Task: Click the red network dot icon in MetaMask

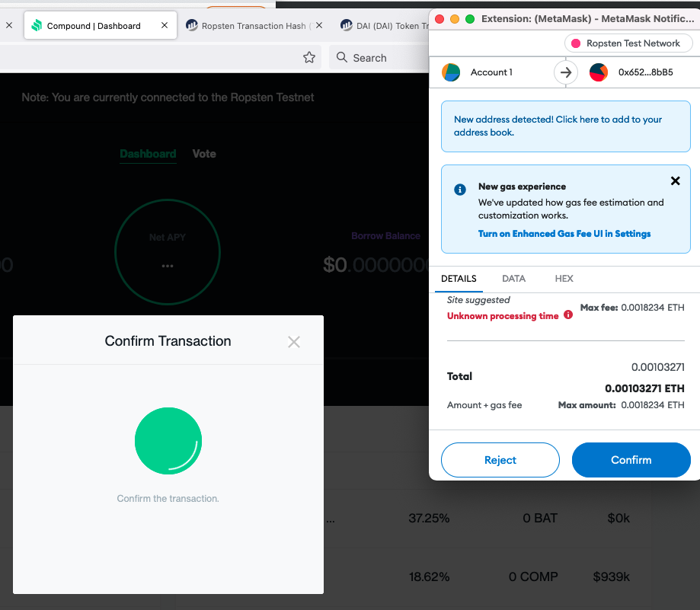Action: pyautogui.click(x=575, y=43)
